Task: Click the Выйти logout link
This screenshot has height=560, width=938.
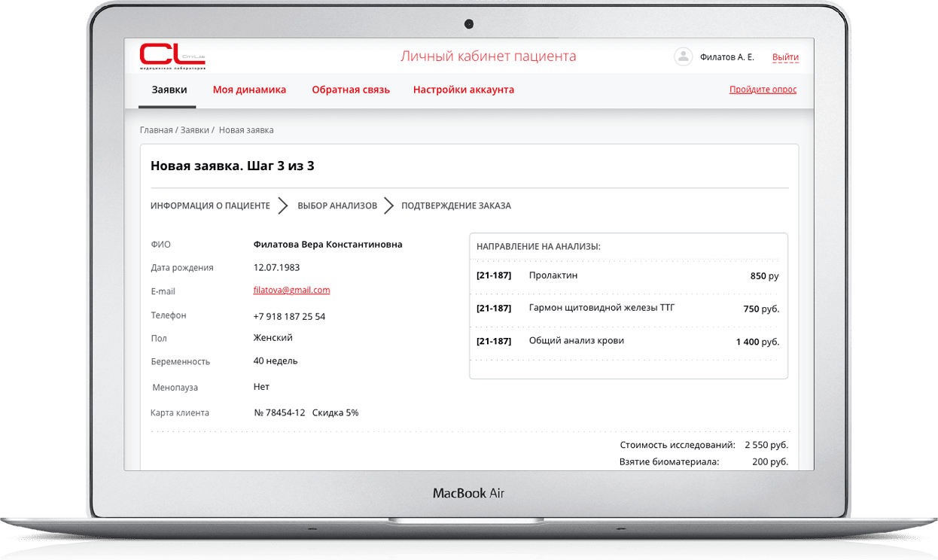Action: 785,57
